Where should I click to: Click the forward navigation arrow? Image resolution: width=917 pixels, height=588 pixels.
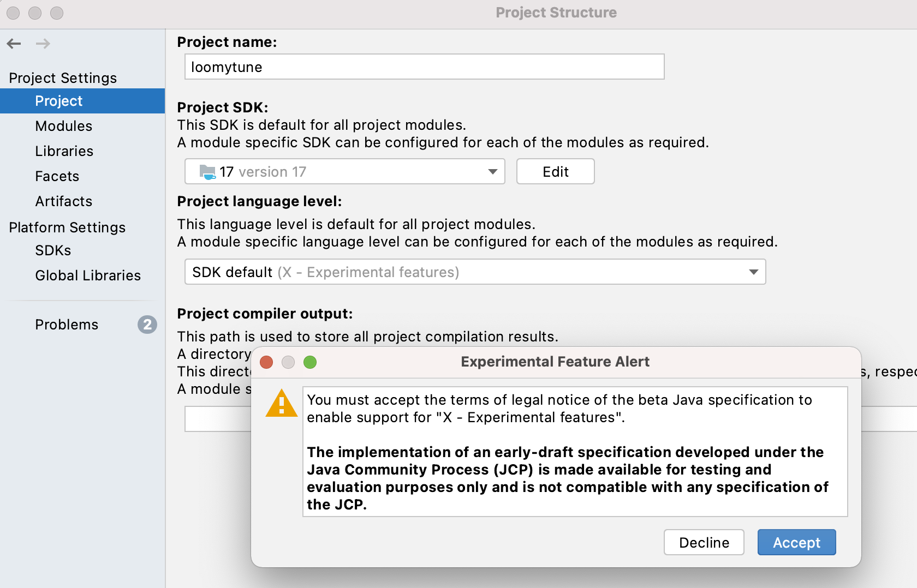click(43, 44)
